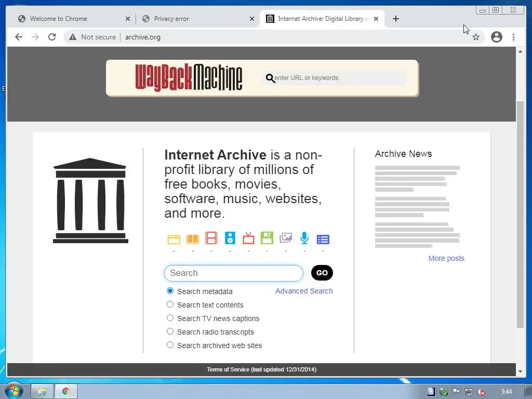Click muted volume tray icon
This screenshot has height=399, width=532.
[481, 392]
